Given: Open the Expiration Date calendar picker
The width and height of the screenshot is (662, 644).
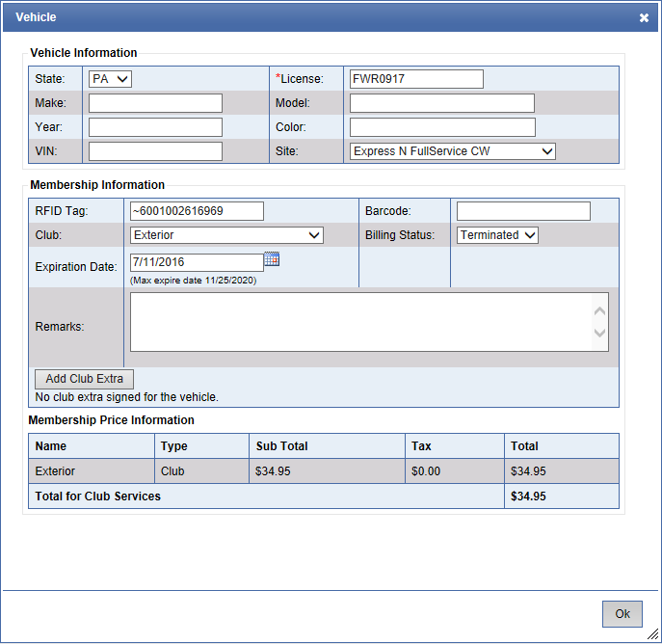Looking at the screenshot, I should 272,259.
